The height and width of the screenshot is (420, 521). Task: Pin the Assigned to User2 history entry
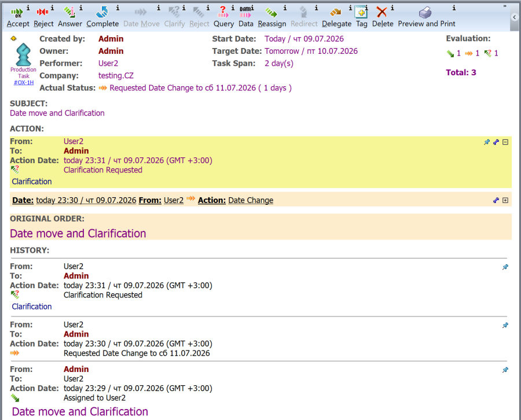coord(505,370)
